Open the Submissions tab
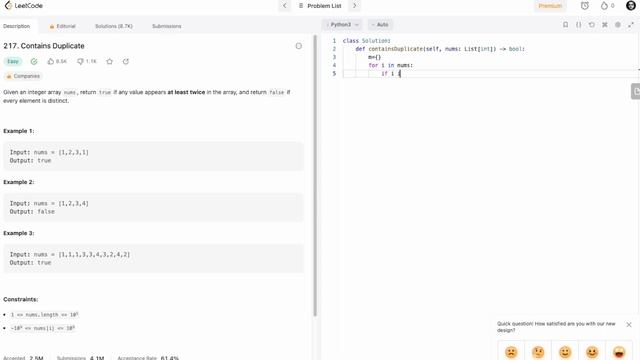 point(167,26)
